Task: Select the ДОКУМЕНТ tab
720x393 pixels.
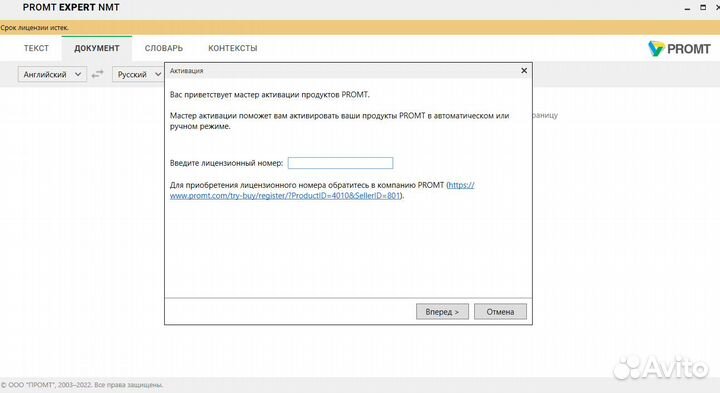Action: tap(97, 48)
